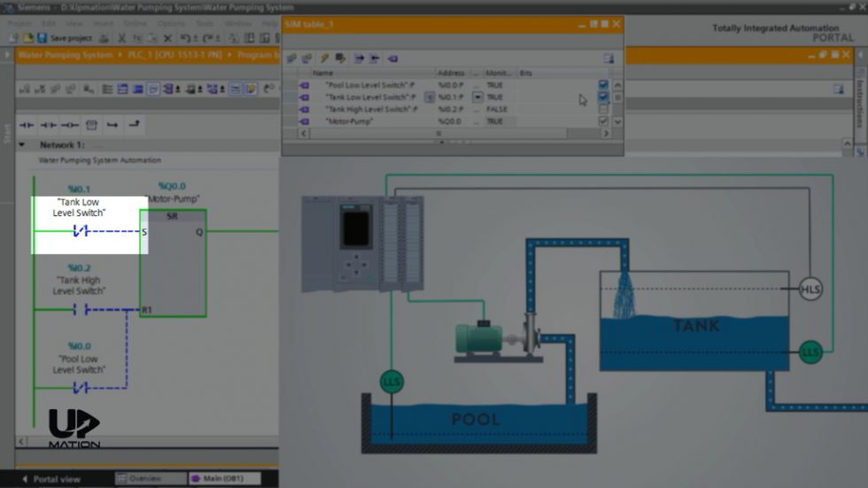
Task: Toggle the Pool Low Level Switch checkbox
Action: tap(603, 85)
